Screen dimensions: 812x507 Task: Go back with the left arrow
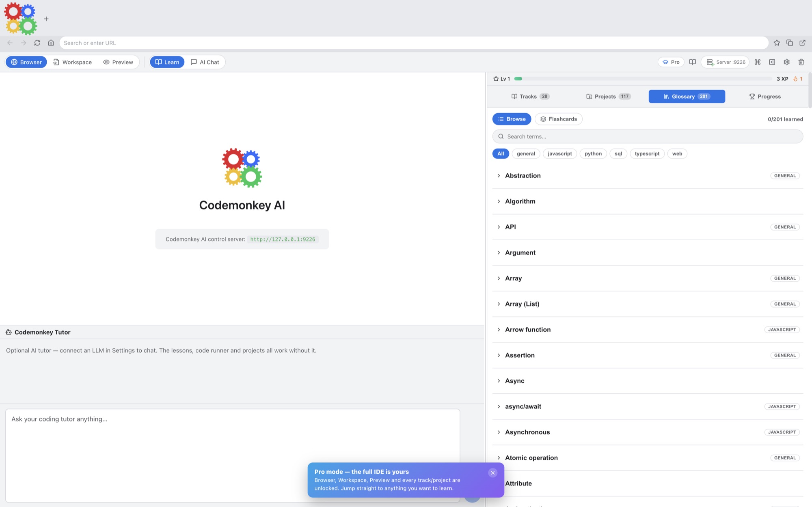point(10,43)
